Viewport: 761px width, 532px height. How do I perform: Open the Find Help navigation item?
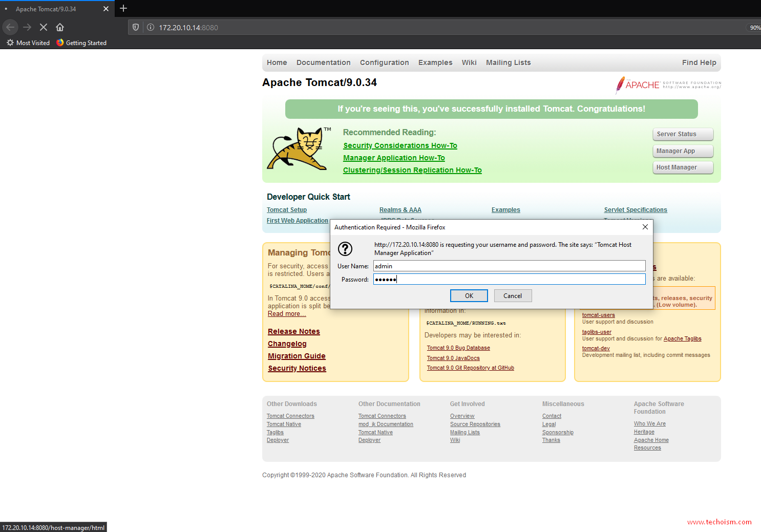coord(699,62)
